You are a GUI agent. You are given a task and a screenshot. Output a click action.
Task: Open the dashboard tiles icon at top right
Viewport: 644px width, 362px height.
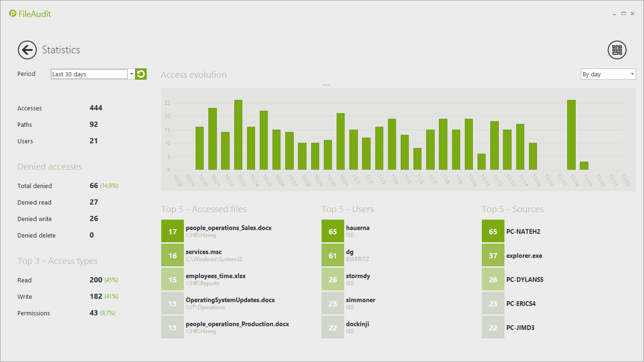click(617, 50)
